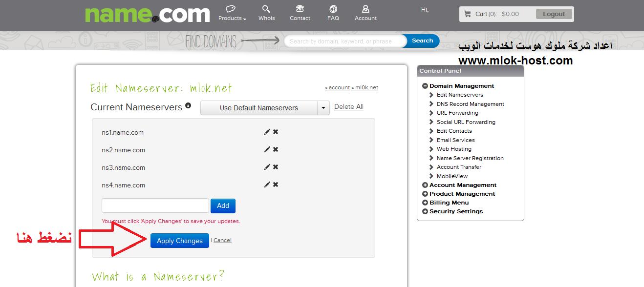This screenshot has height=287, width=644.
Task: Go to the Contact page
Action: click(300, 13)
